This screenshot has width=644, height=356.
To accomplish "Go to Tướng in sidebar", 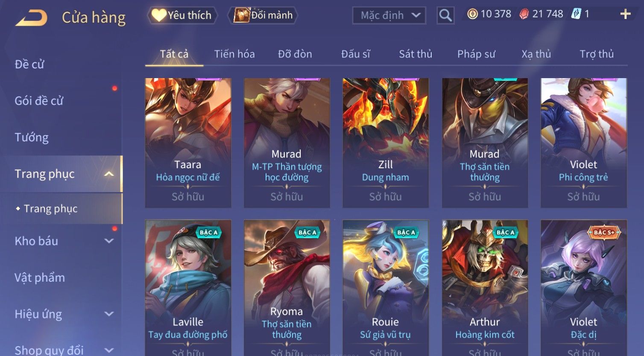I will pos(32,137).
